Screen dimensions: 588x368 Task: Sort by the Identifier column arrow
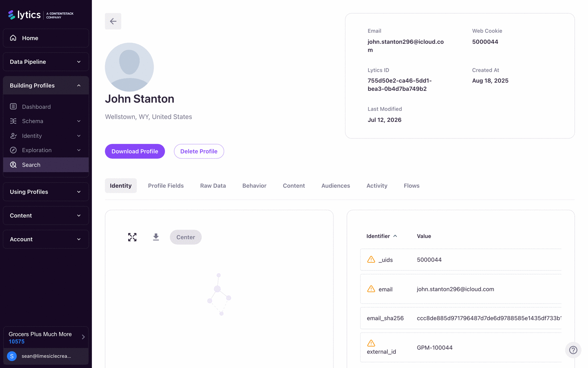pyautogui.click(x=395, y=236)
